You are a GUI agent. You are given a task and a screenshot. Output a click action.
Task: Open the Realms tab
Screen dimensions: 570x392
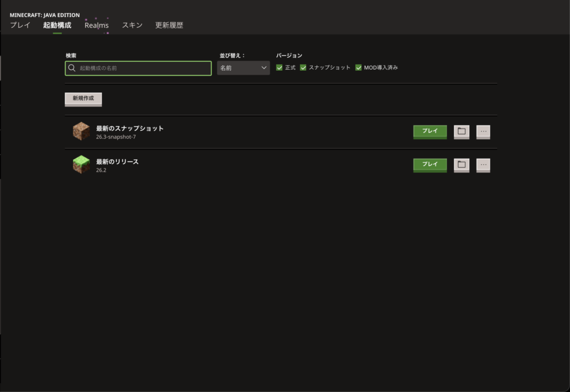pos(96,25)
